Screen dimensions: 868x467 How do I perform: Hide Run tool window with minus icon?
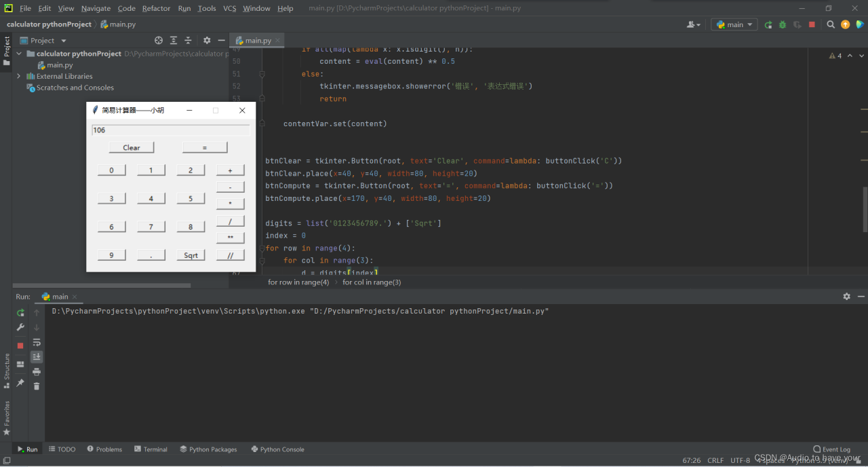[861, 297]
